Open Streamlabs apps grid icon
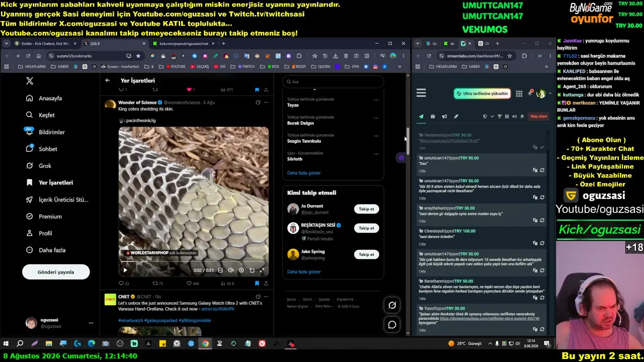Screen dimensions: 644x362 click(x=519, y=94)
